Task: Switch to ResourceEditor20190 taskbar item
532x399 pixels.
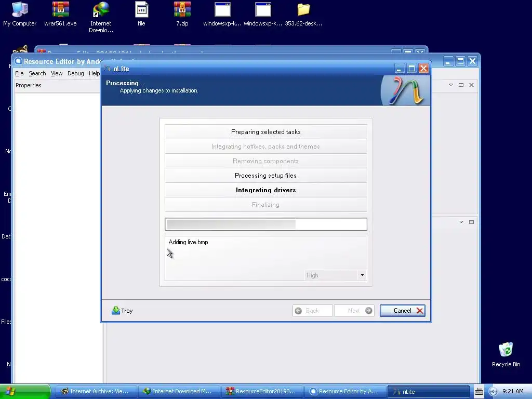Action: [x=261, y=392]
